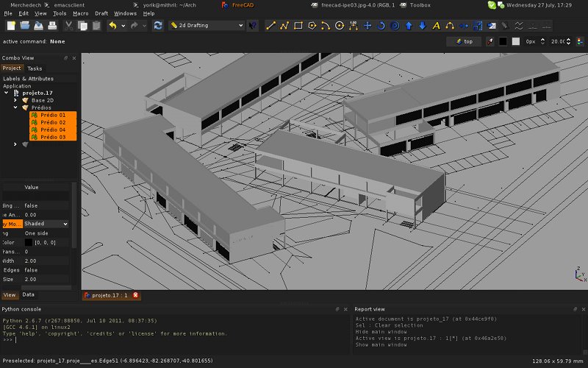Screen dimensions: 588x368
Task: Select the Draft Text tool
Action: pos(436,26)
